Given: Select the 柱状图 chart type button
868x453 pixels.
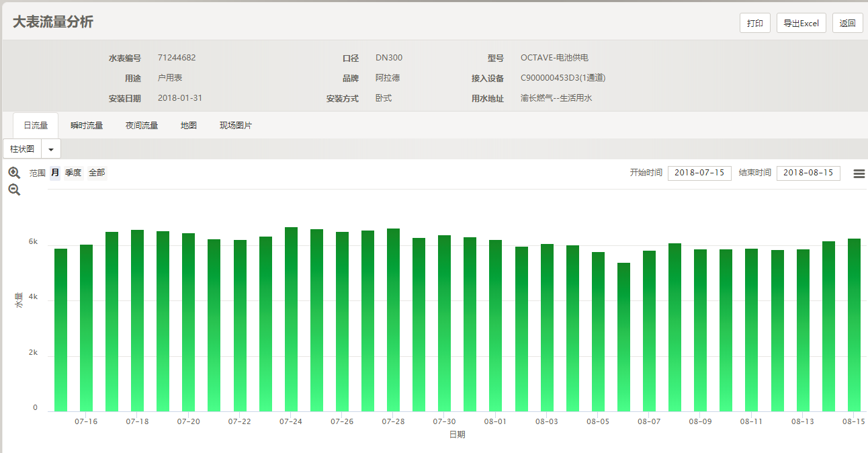Looking at the screenshot, I should pos(22,149).
